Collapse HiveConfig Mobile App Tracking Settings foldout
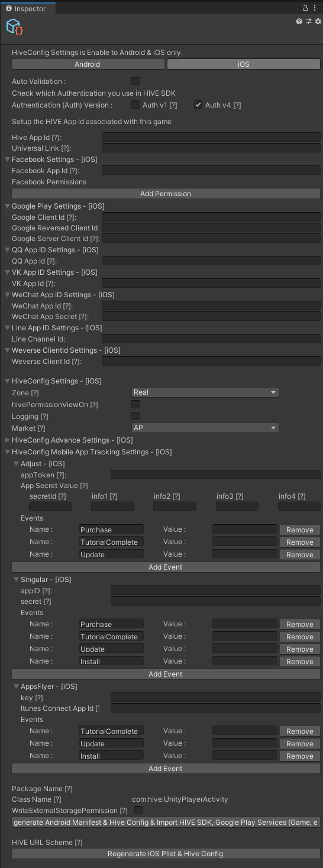 coord(8,452)
